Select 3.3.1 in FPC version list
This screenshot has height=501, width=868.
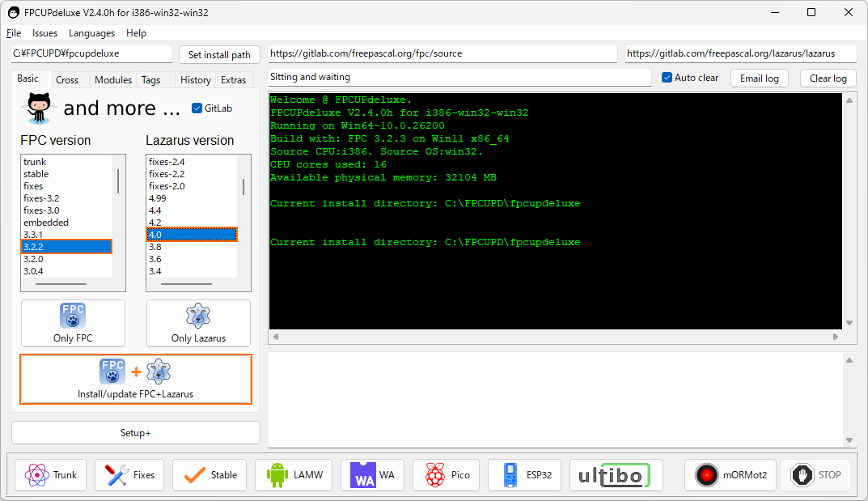point(66,235)
